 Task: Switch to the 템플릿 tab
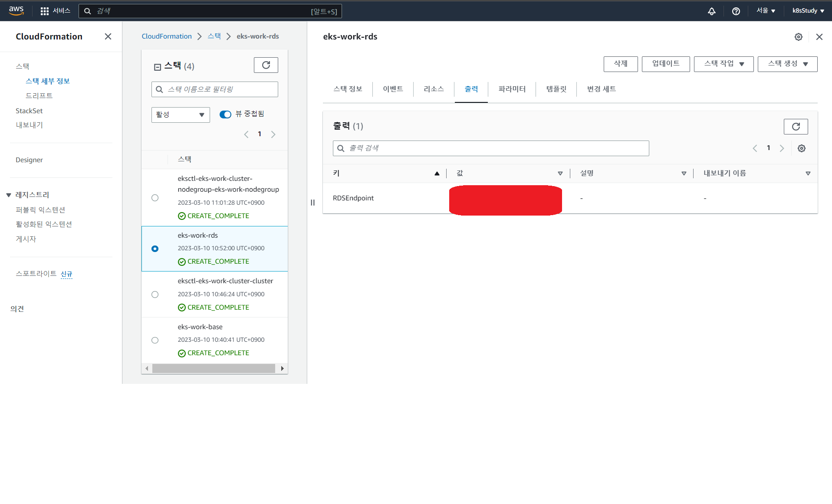tap(556, 89)
